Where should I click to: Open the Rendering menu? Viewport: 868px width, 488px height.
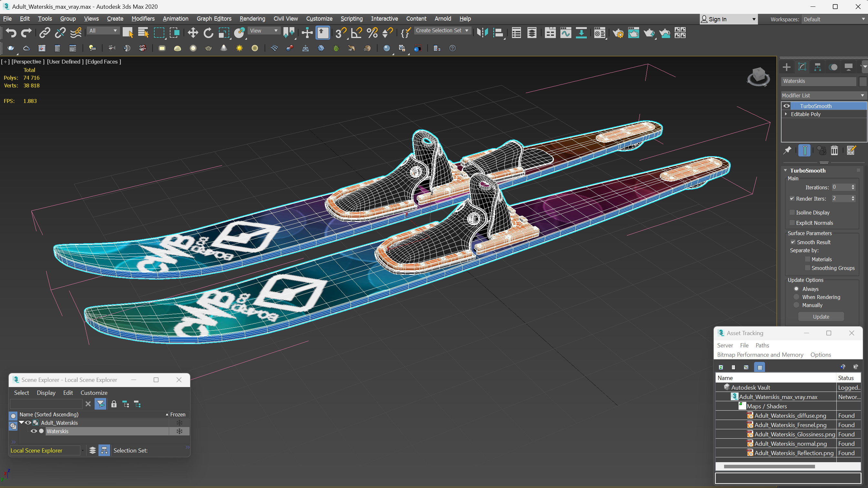tap(252, 18)
